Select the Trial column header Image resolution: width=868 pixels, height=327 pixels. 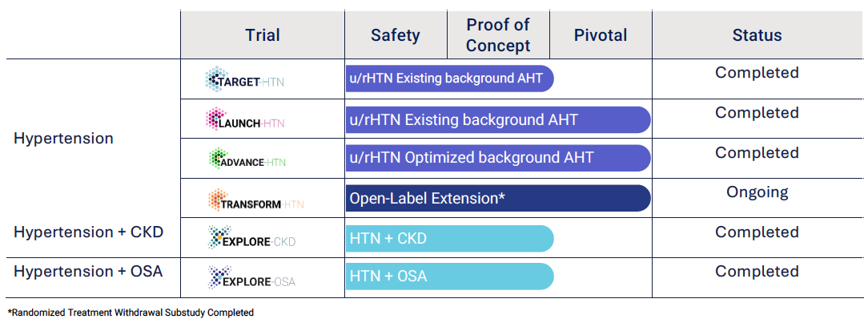263,35
